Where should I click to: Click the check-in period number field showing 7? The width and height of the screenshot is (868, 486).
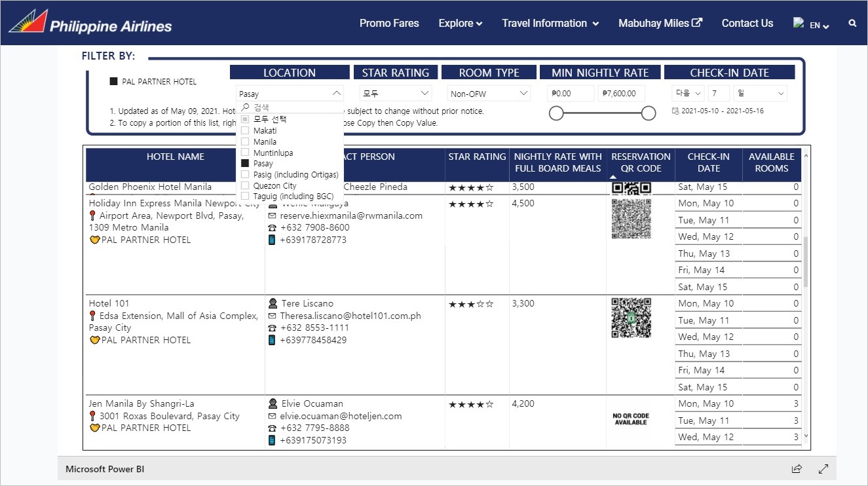pos(719,94)
